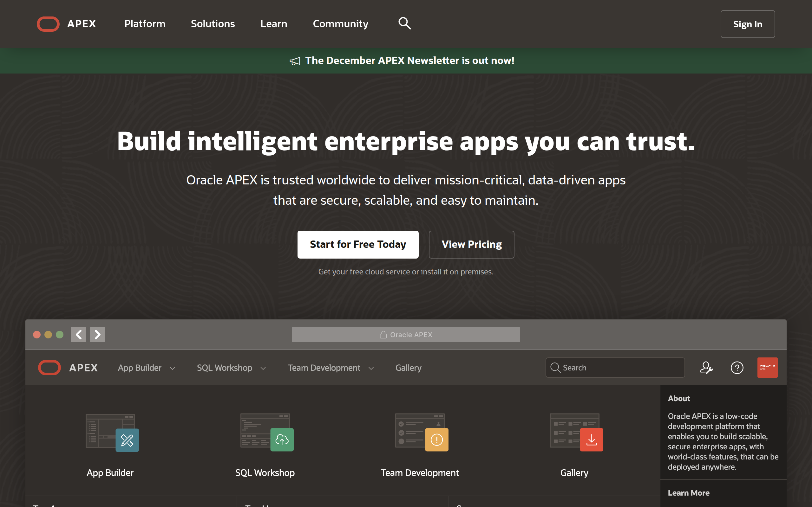Click inside the Search input field

[615, 368]
